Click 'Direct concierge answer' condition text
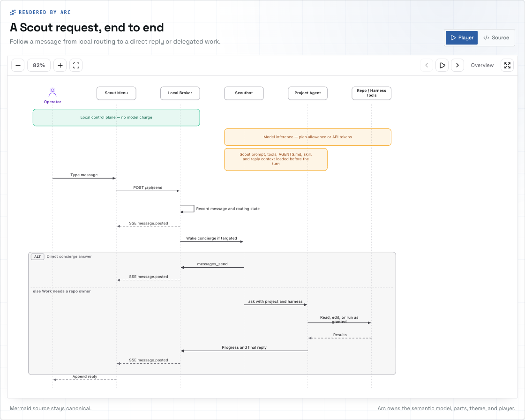Screen dimensions: 525x420 69,256
